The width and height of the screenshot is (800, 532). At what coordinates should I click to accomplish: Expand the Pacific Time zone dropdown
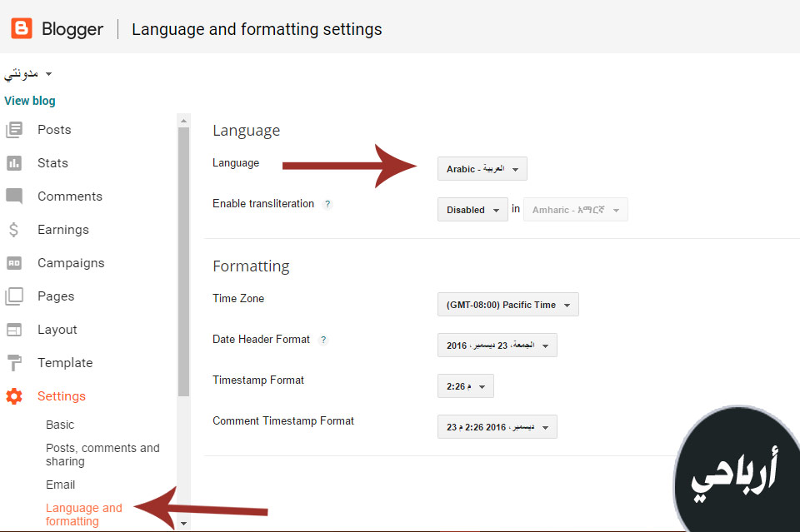[507, 305]
